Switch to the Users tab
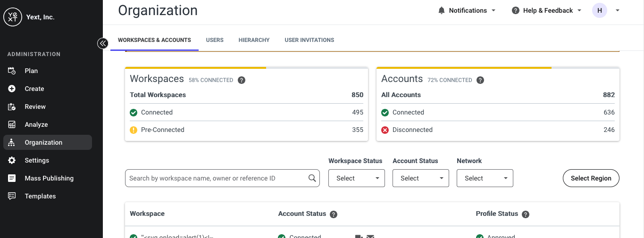This screenshot has width=644, height=238. click(x=215, y=40)
